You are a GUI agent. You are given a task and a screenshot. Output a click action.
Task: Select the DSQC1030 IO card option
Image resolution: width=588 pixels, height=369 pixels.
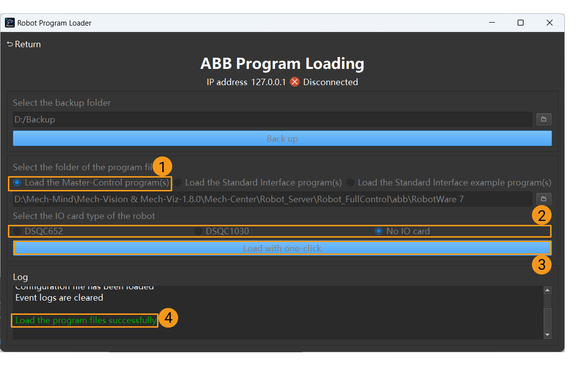tap(198, 231)
